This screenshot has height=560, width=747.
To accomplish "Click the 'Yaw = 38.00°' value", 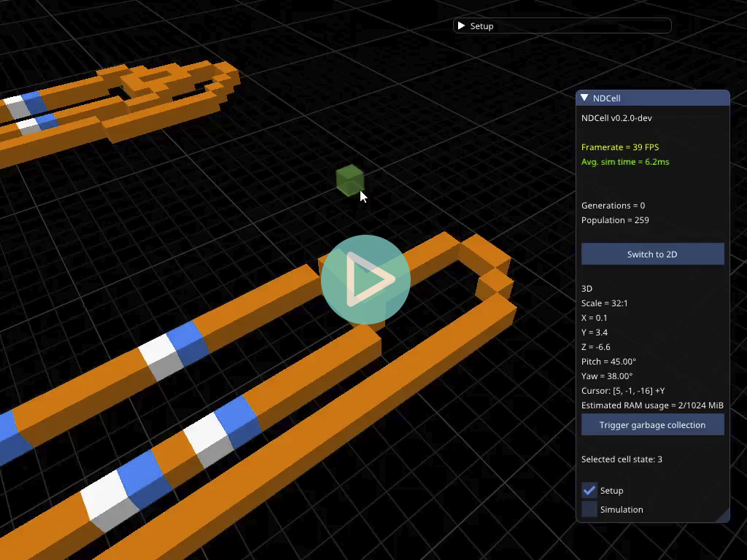I will point(607,376).
